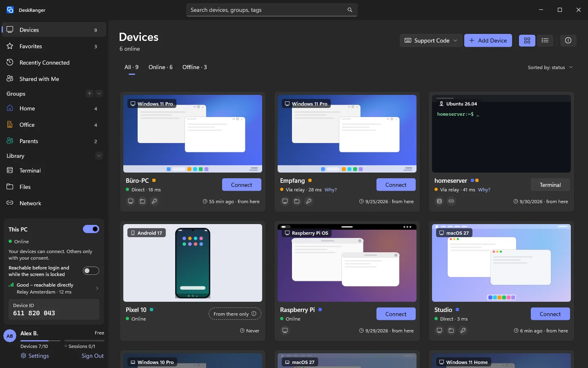Show the Offline · 3 tab

tap(194, 67)
